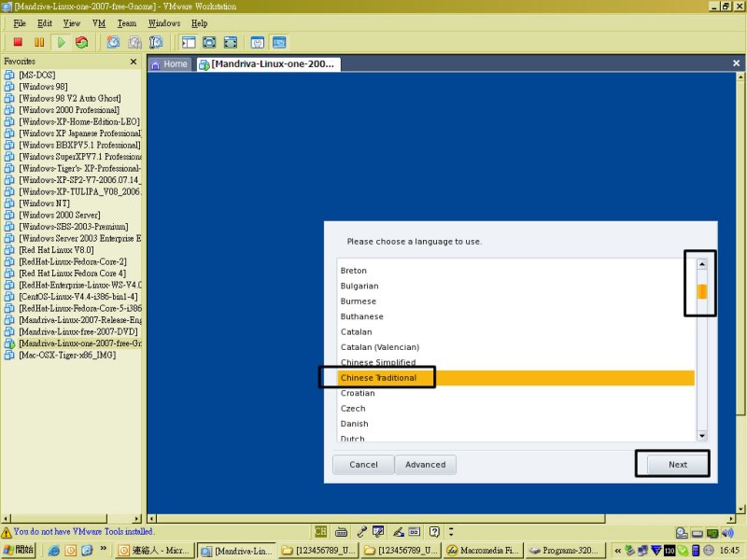Select [Mac-OSX-Tiger-x86_IMG] in Favorites
The height and width of the screenshot is (560, 747).
click(67, 355)
